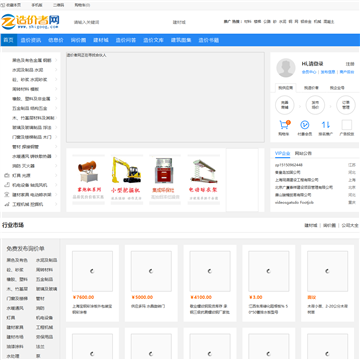Click the 手机版 link in top bar
Screen dimensions: 360x360
[x=37, y=5]
